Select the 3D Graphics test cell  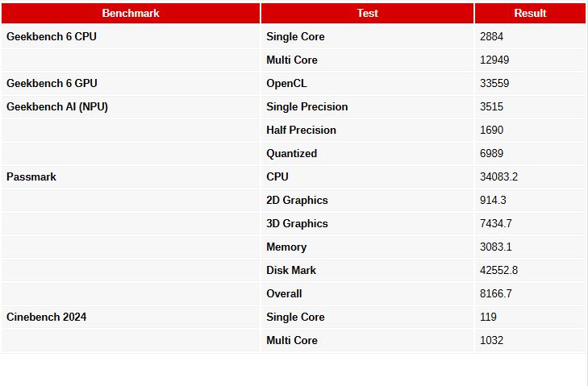pos(297,223)
